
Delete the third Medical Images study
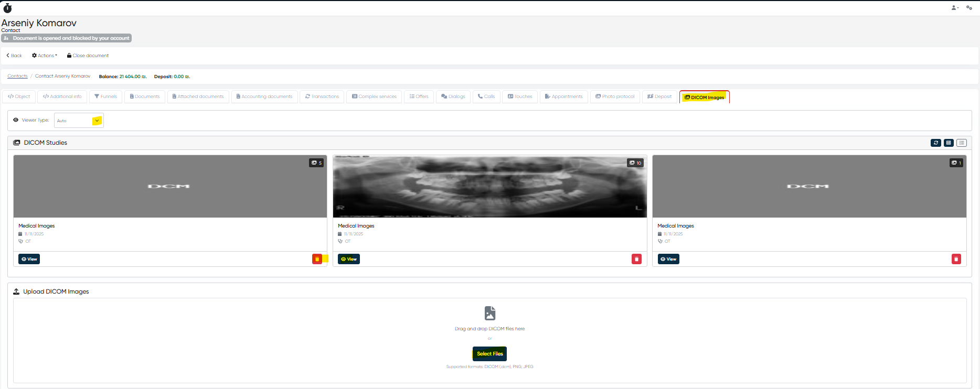pos(956,259)
